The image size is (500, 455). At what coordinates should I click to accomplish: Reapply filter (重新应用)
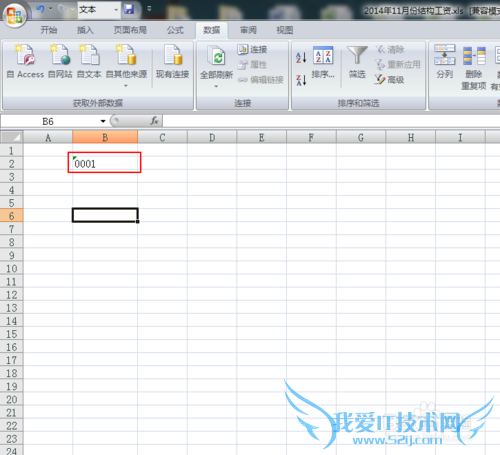398,65
